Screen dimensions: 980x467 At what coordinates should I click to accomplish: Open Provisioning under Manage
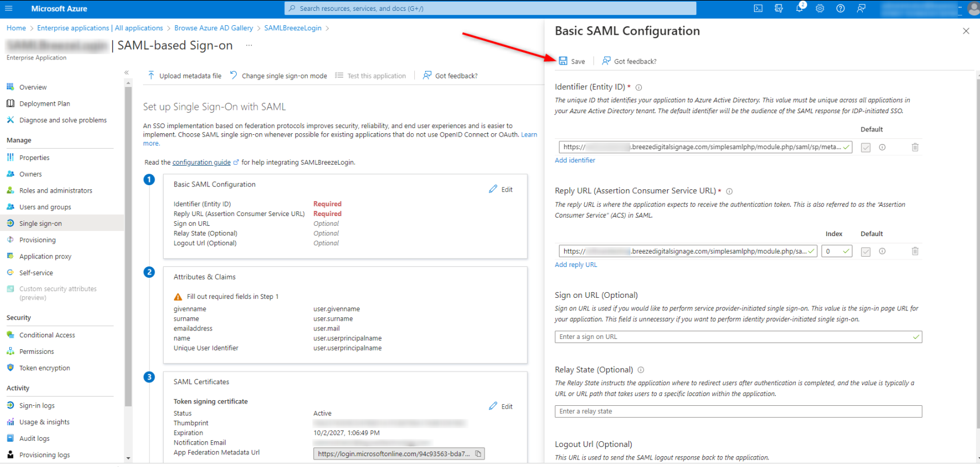[x=37, y=240]
